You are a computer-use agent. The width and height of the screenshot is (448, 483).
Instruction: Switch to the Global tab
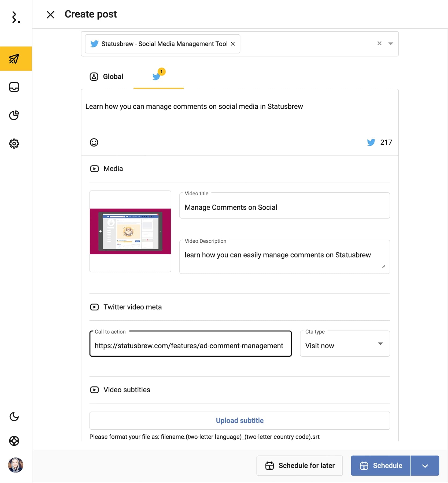pos(106,77)
